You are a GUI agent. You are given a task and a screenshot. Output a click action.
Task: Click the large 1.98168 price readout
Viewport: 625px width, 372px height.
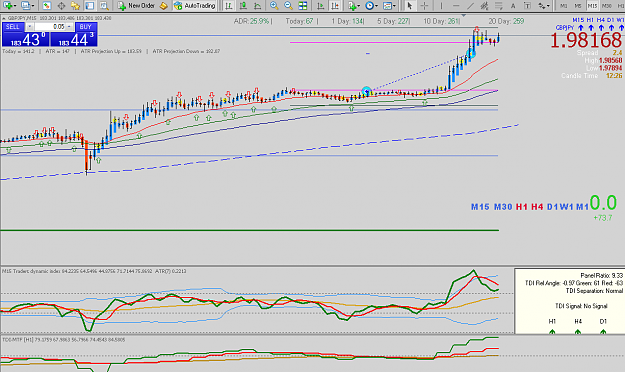(x=586, y=40)
